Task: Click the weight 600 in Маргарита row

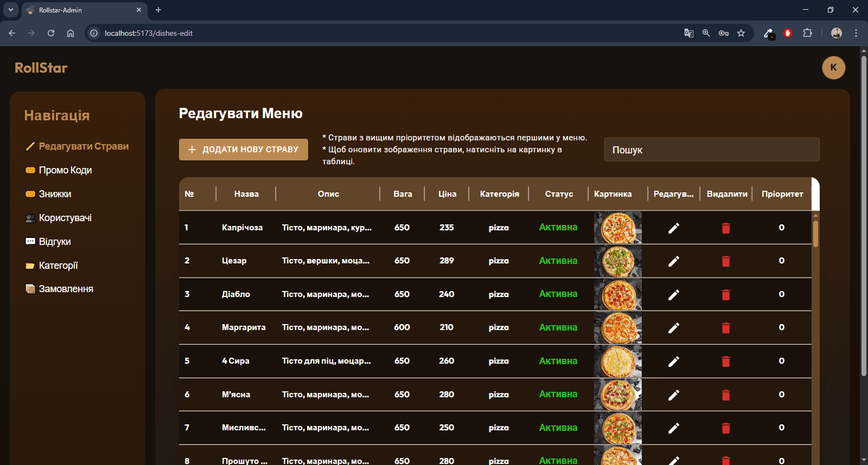Action: pos(402,327)
